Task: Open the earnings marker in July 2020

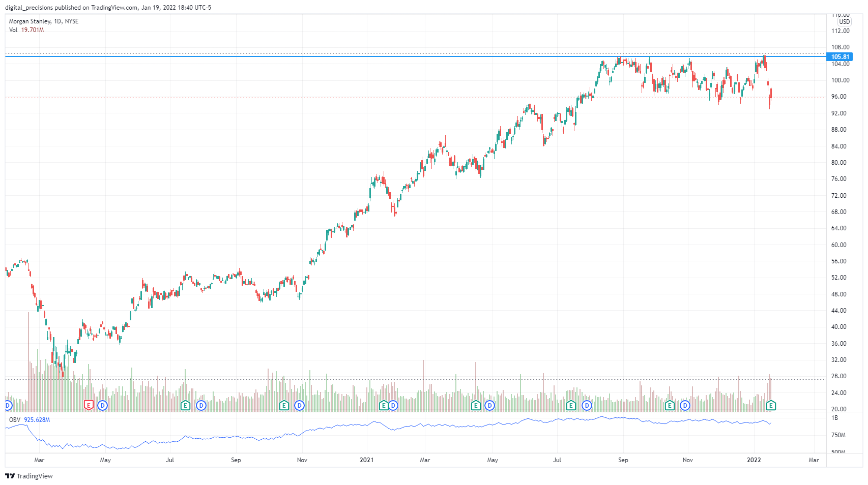Action: (x=186, y=405)
